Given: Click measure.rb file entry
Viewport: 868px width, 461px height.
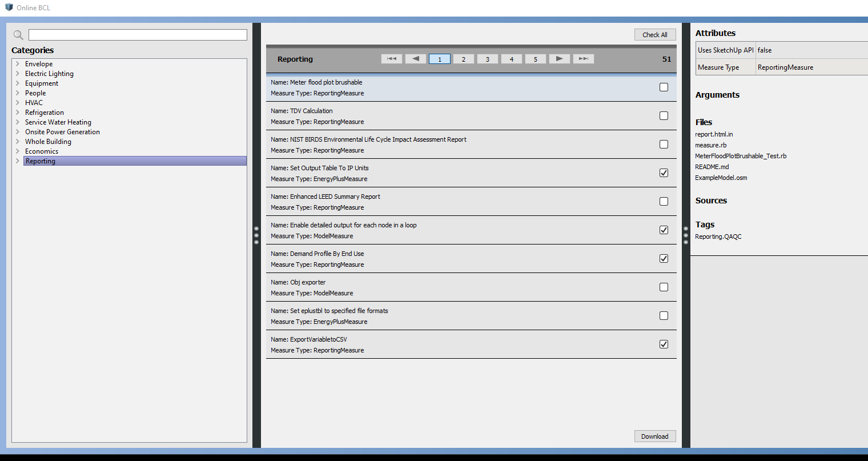Looking at the screenshot, I should point(711,145).
